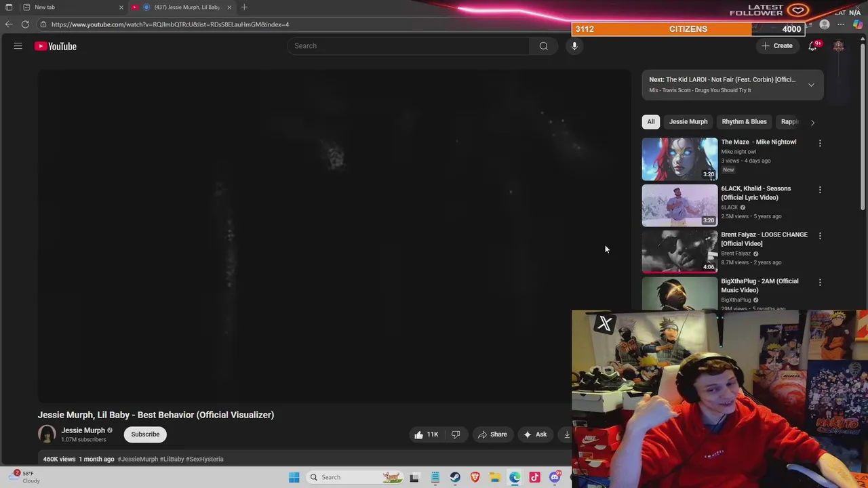Open File Explorer from the taskbar

click(495, 477)
